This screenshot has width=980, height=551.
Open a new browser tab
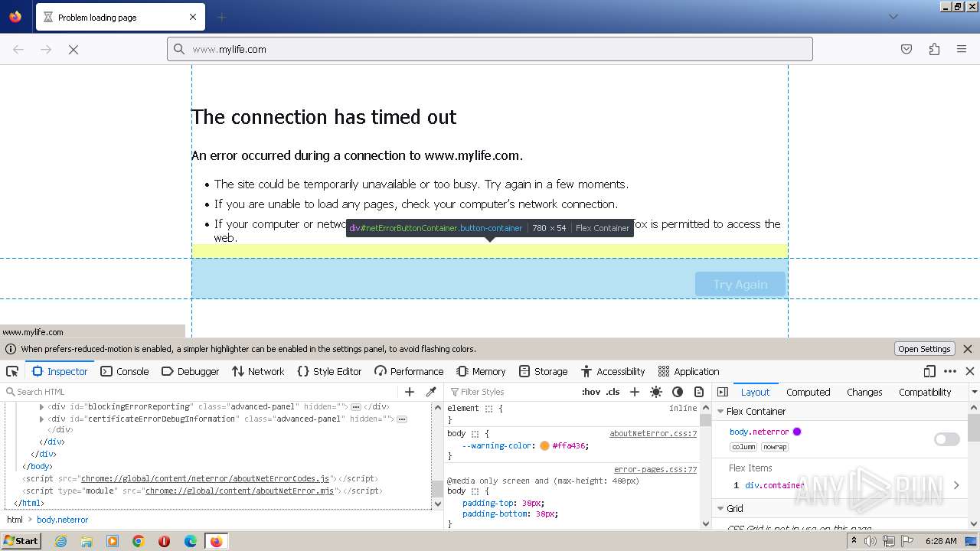pyautogui.click(x=221, y=17)
